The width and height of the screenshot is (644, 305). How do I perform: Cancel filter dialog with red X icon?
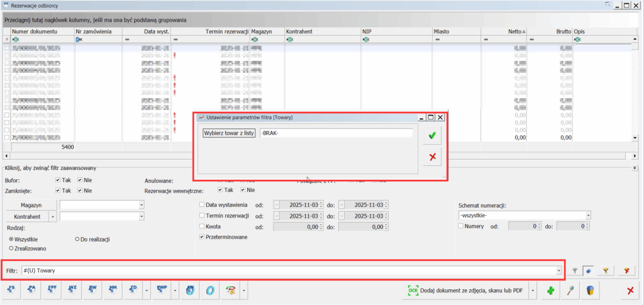click(x=432, y=157)
